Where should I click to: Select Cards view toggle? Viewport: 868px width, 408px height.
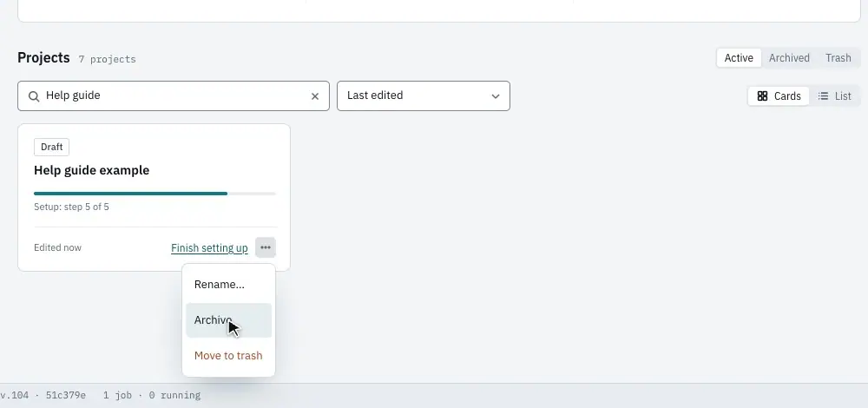click(779, 96)
